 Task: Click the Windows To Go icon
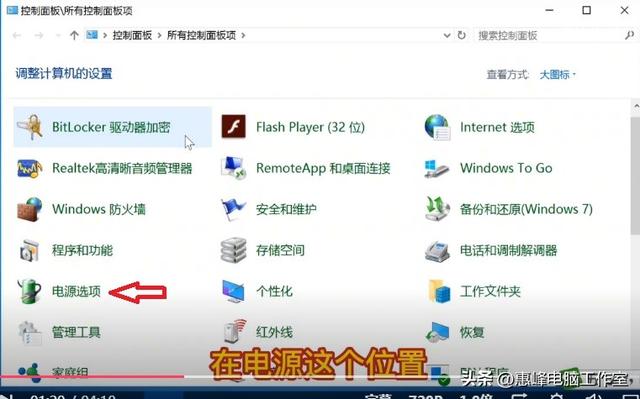pos(437,168)
